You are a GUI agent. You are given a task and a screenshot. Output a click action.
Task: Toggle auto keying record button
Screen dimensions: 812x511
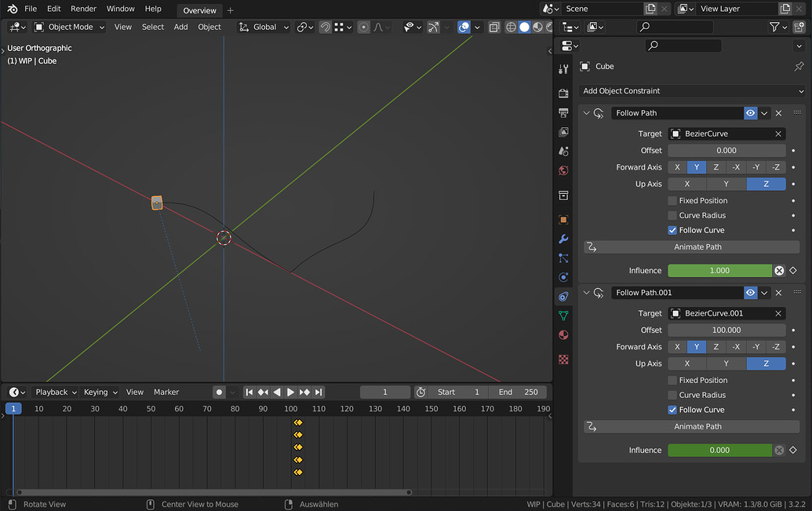219,392
